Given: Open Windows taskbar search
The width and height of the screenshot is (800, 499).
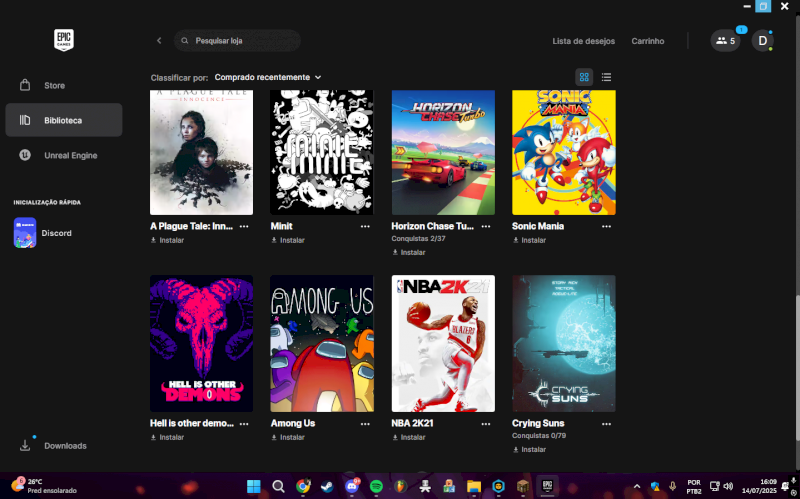Looking at the screenshot, I should (278, 486).
